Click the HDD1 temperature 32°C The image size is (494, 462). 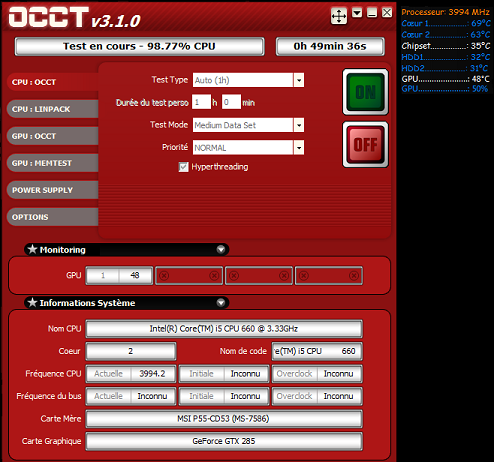[445, 57]
